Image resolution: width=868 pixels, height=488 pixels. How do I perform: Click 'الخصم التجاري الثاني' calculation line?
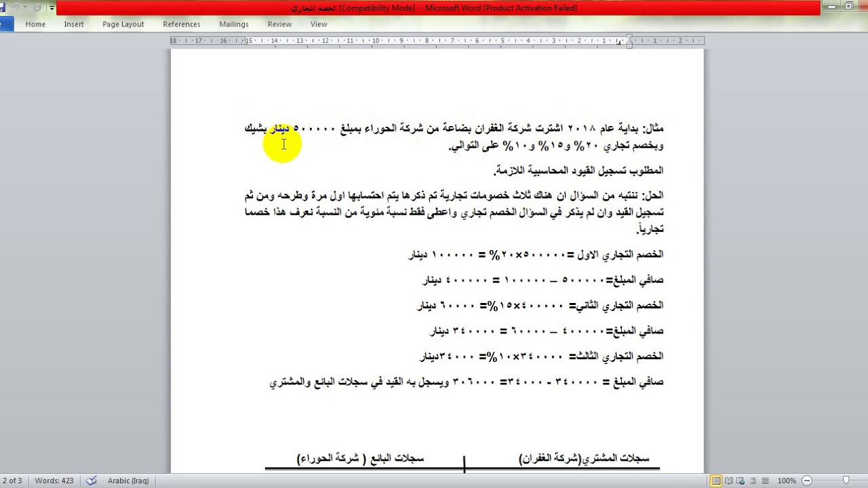point(540,306)
